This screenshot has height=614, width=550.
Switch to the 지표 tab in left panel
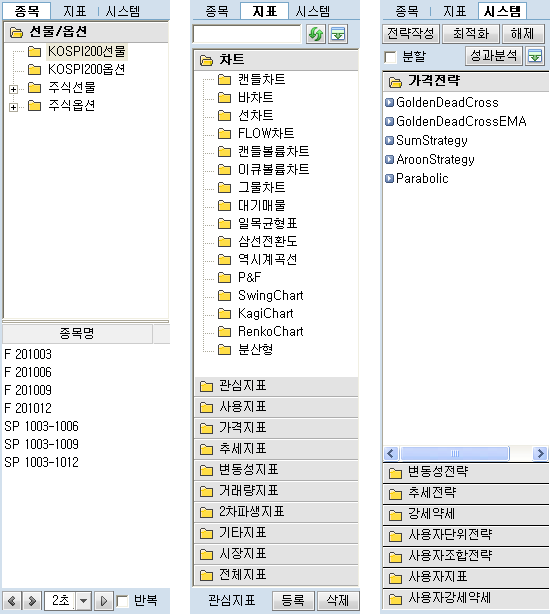[75, 11]
